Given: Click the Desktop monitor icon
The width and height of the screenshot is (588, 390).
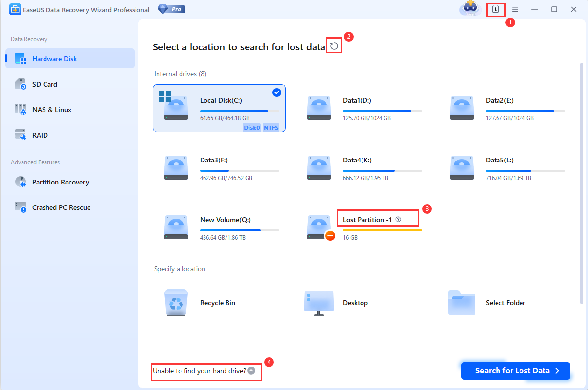Looking at the screenshot, I should pos(319,303).
